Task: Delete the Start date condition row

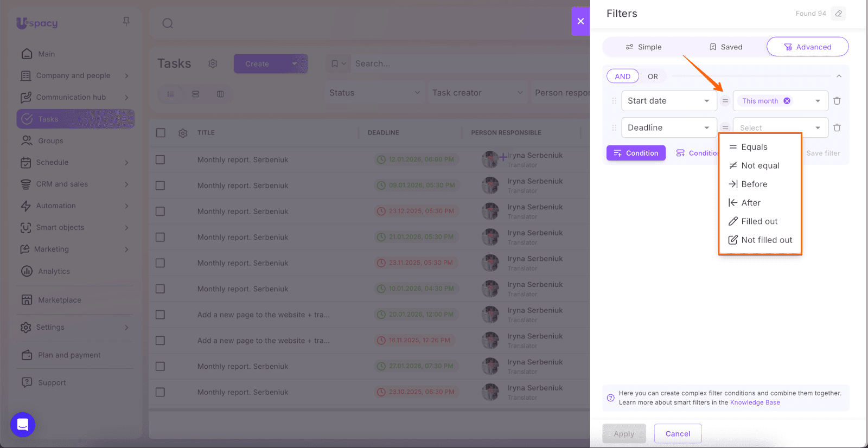Action: 837,101
